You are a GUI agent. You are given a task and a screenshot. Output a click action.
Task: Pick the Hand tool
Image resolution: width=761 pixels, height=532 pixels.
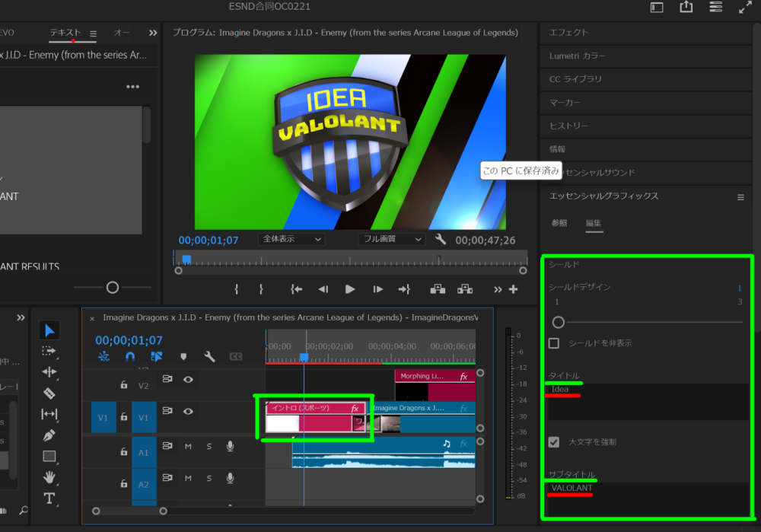[49, 477]
